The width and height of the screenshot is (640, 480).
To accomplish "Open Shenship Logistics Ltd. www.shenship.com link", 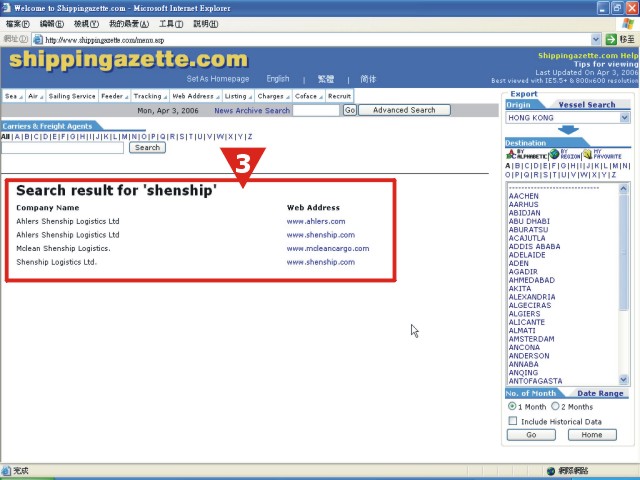I will [321, 262].
